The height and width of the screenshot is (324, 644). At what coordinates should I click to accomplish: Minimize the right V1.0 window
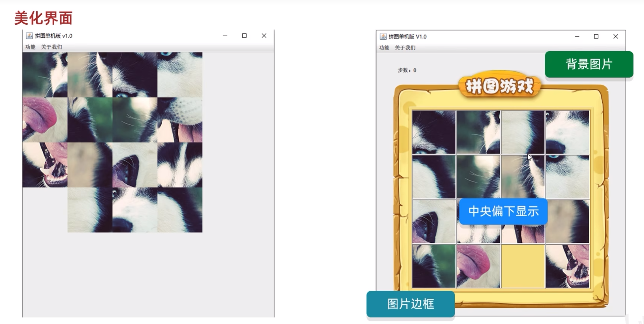[577, 37]
